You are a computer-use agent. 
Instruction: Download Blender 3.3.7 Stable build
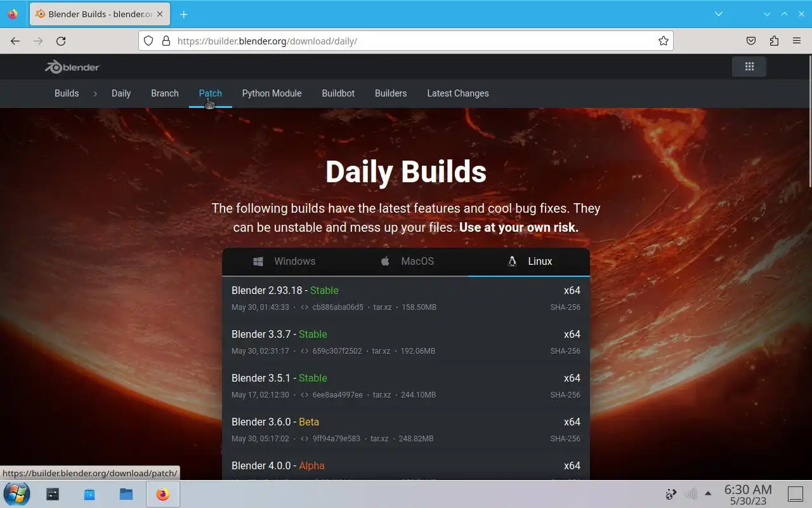point(279,334)
